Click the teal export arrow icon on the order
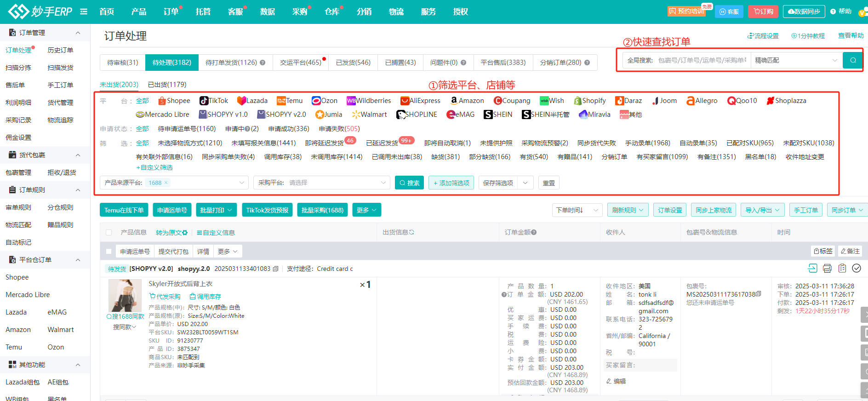The height and width of the screenshot is (401, 868). click(812, 269)
